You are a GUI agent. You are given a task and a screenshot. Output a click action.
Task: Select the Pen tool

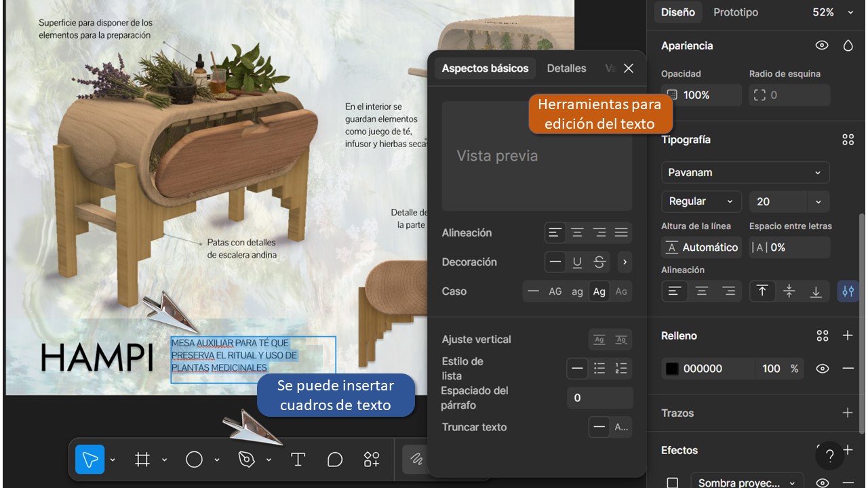click(x=247, y=460)
